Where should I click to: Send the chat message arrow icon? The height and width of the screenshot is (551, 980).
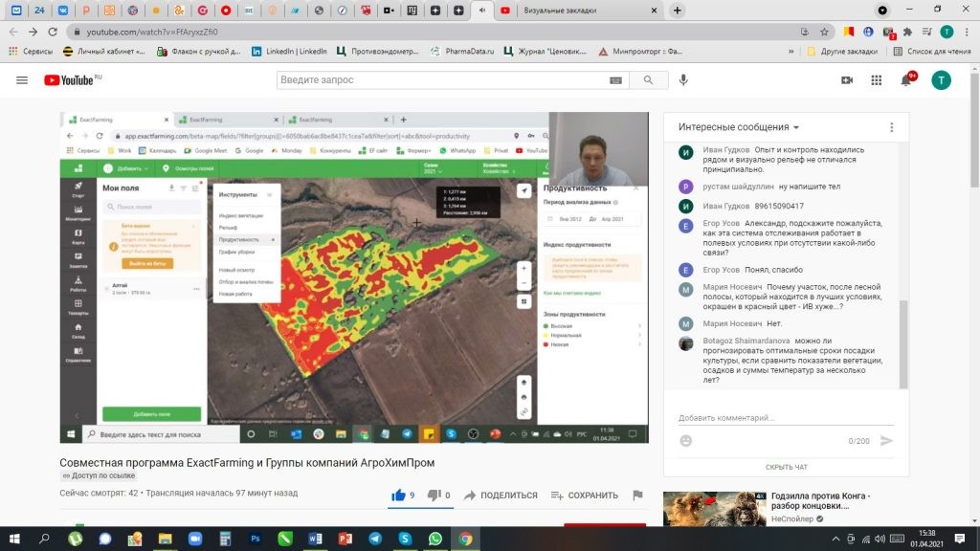[x=886, y=440]
